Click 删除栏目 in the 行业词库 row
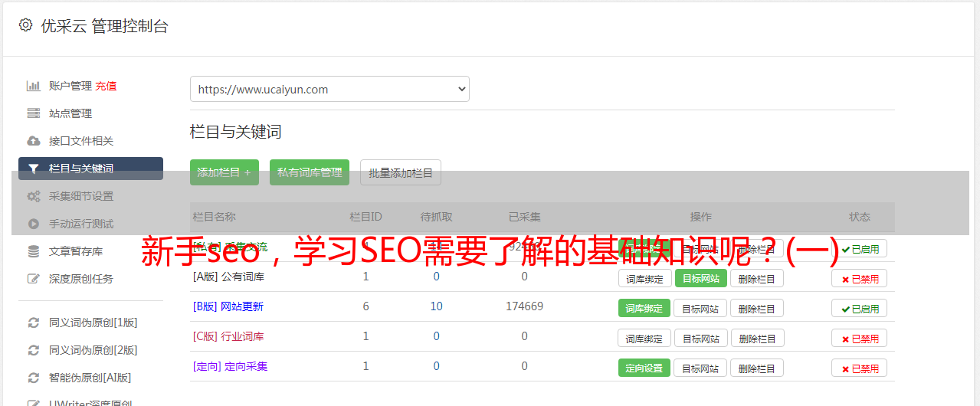980x406 pixels. (756, 338)
